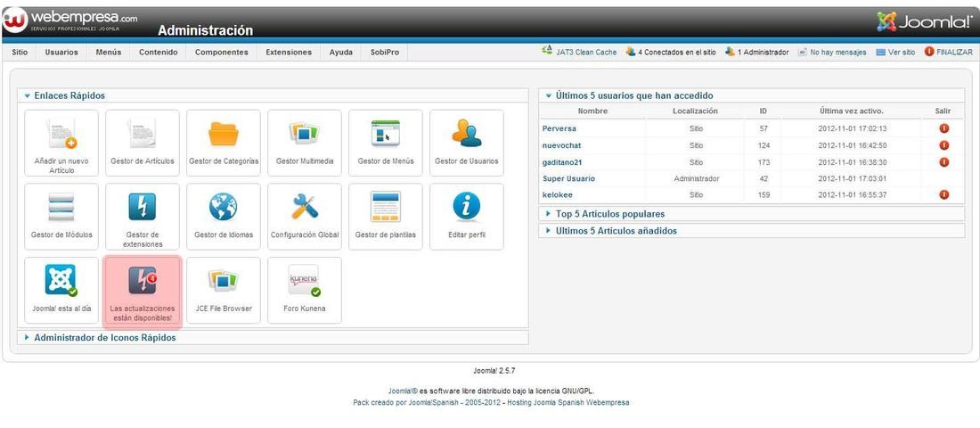The width and height of the screenshot is (980, 428).
Task: Open user kelokee link
Action: pyautogui.click(x=558, y=194)
